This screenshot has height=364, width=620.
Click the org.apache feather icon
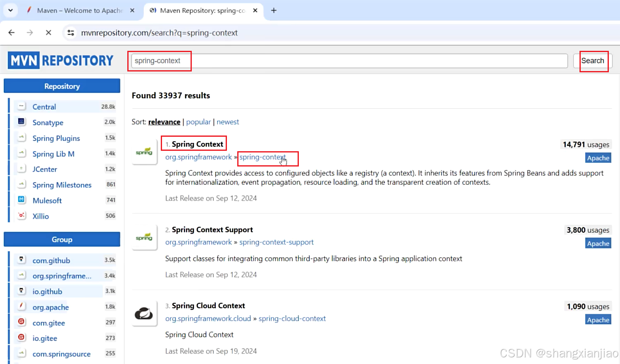coord(21,307)
